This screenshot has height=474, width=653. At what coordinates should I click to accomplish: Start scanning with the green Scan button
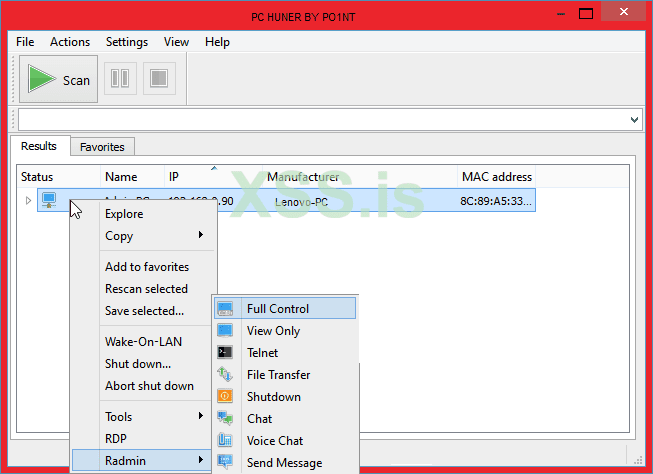click(x=58, y=79)
